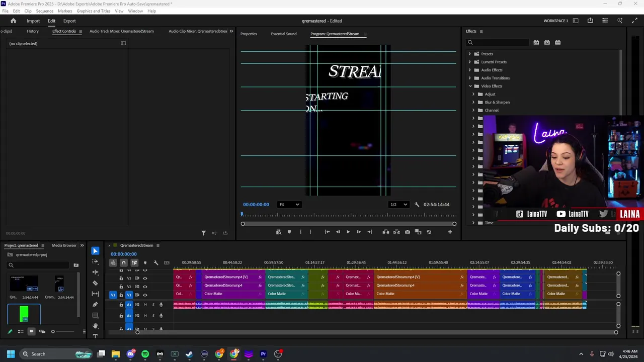Toggle Snap in Timeline magnet
This screenshot has width=644, height=362.
[x=123, y=262]
